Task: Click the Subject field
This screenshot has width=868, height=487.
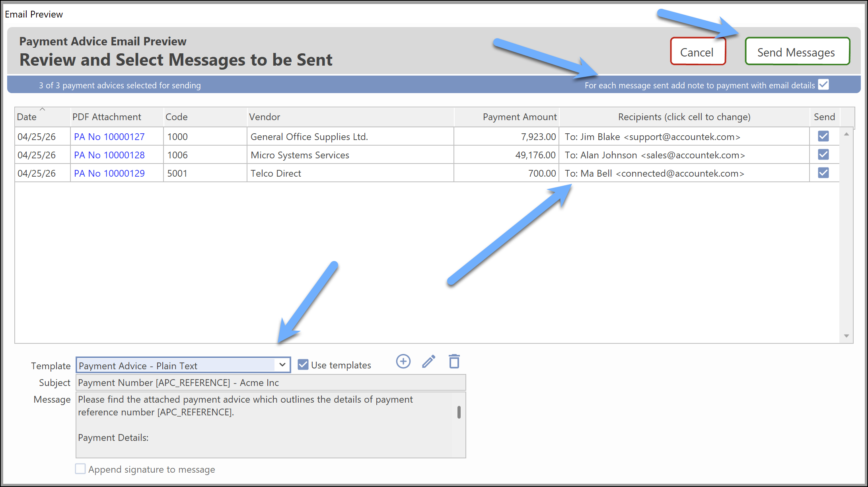Action: pos(271,383)
